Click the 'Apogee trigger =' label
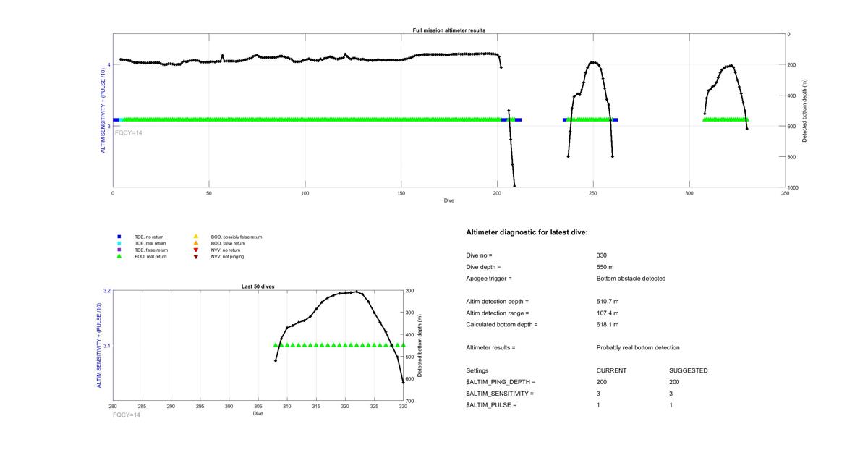 (489, 279)
